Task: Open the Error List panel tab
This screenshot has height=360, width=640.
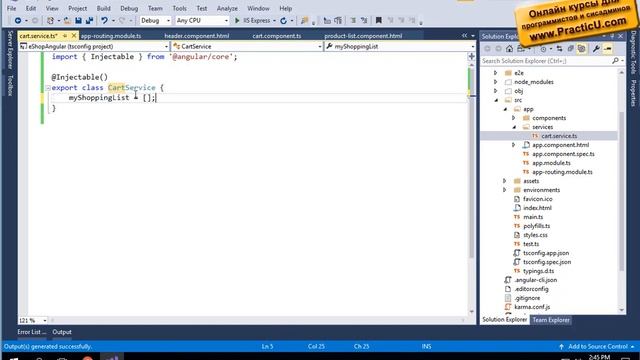Action: click(32, 332)
